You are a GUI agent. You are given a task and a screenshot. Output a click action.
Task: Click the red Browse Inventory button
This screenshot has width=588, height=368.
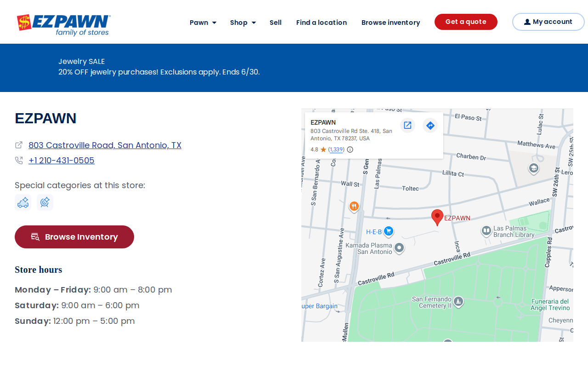click(74, 237)
